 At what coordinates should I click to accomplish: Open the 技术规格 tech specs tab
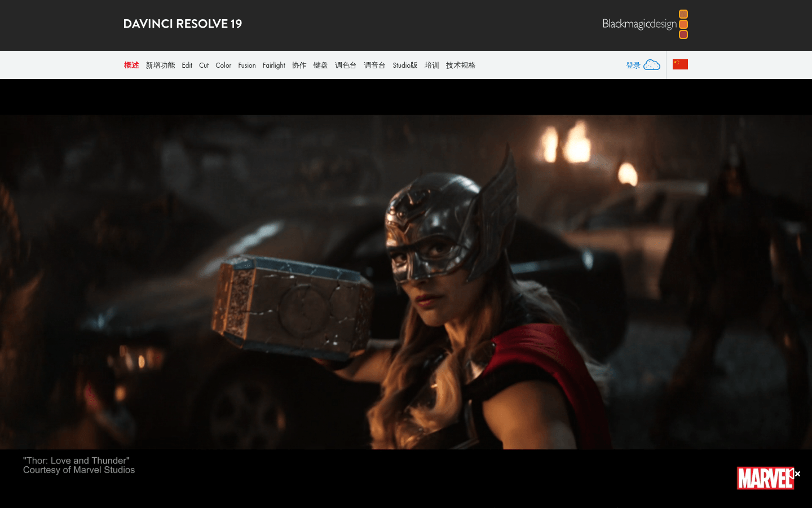(x=461, y=65)
